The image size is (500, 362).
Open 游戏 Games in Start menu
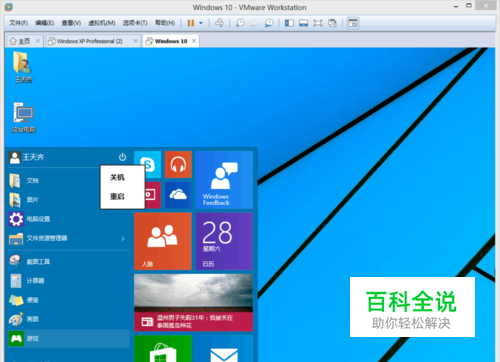pos(68,339)
